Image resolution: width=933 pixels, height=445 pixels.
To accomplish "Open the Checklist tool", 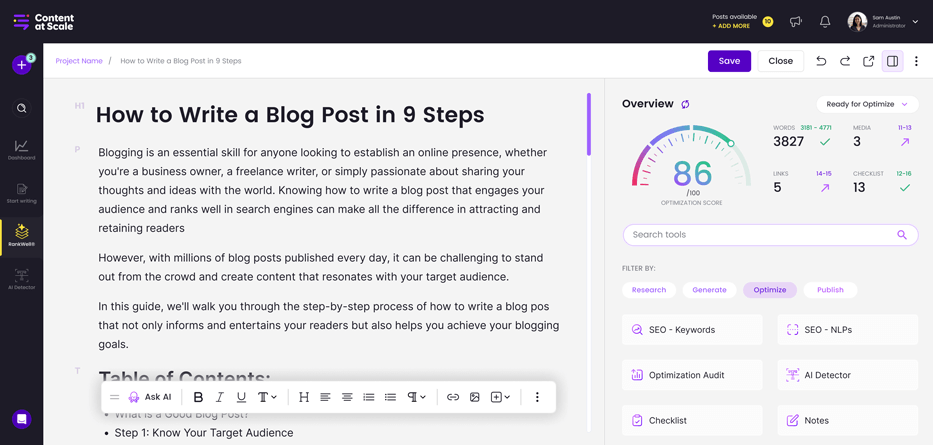I will (x=692, y=420).
